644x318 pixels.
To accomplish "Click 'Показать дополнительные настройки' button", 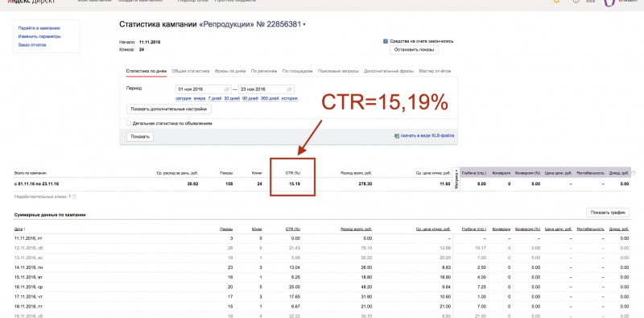I will coord(169,109).
